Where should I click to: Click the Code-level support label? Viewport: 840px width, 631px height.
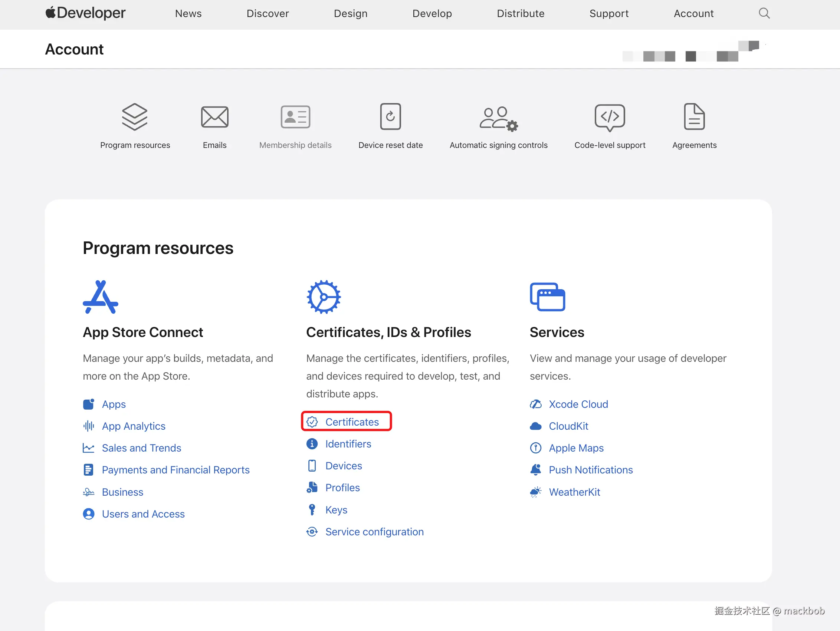pos(610,145)
